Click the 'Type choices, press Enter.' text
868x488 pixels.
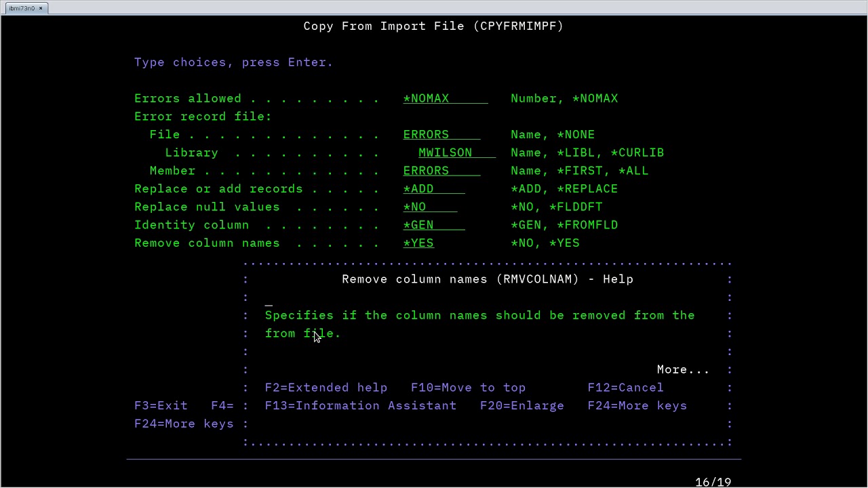234,62
